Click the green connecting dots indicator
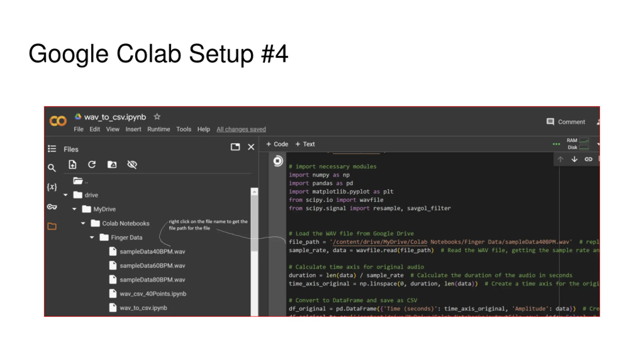The width and height of the screenshot is (644, 362). 556,144
